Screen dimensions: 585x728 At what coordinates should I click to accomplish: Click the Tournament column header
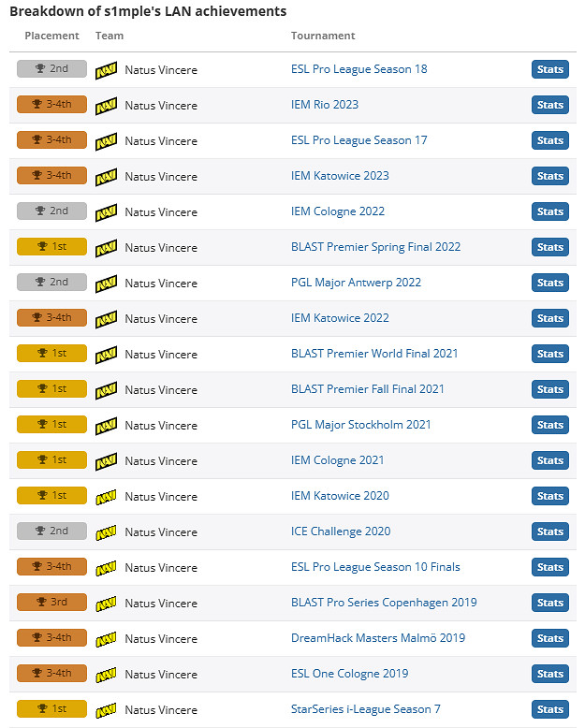[x=323, y=36]
